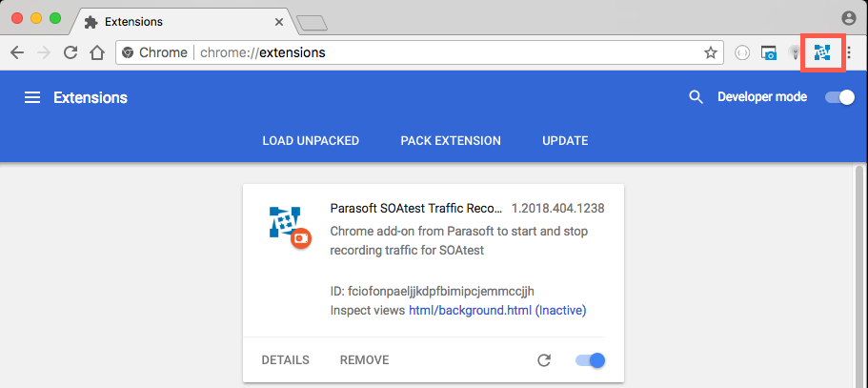Open Chrome's three-dot menu

click(x=849, y=52)
